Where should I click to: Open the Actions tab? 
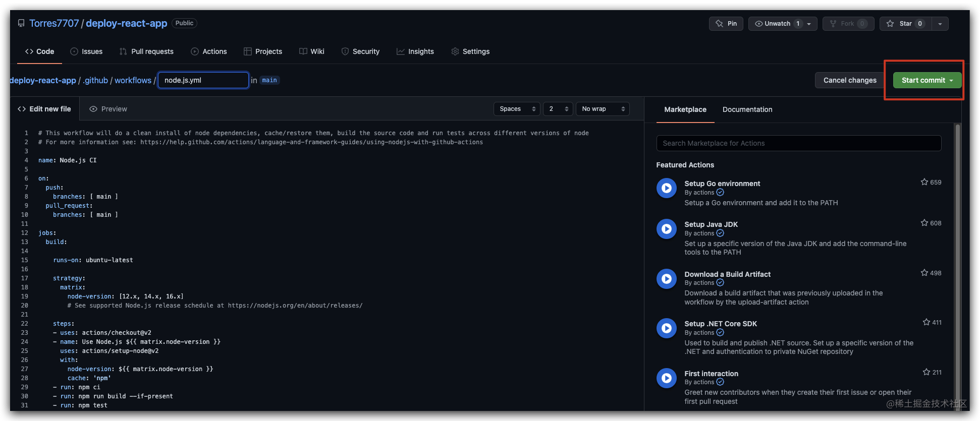[209, 51]
